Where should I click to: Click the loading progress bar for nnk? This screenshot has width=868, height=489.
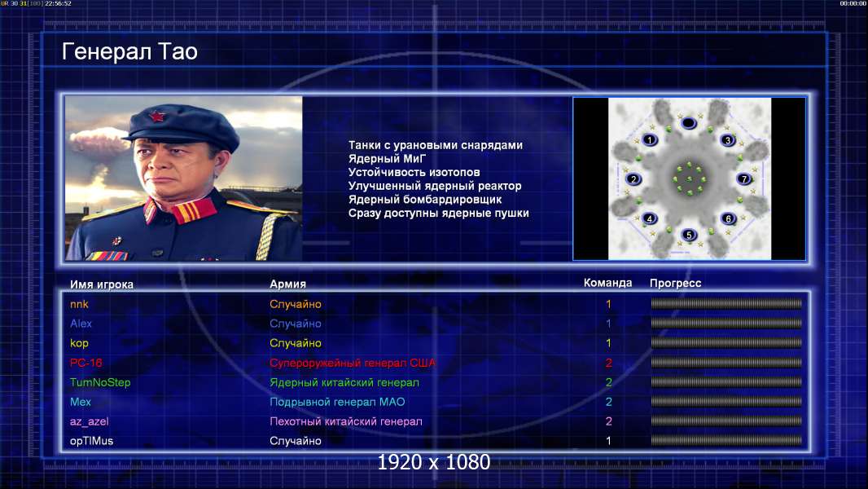coord(726,303)
